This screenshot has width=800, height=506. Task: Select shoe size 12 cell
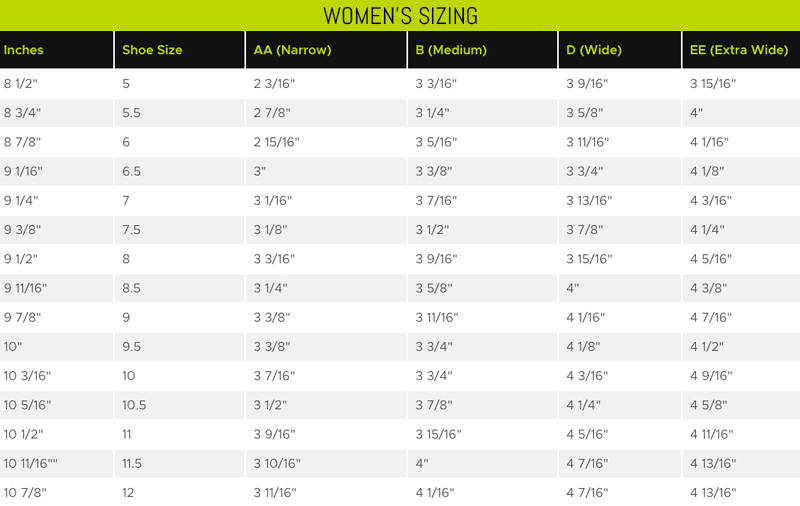[180, 492]
